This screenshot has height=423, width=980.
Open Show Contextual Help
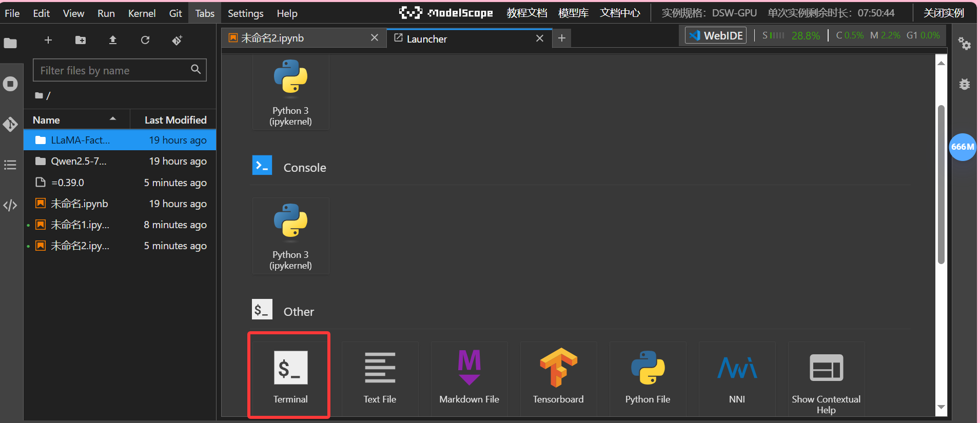(x=827, y=378)
